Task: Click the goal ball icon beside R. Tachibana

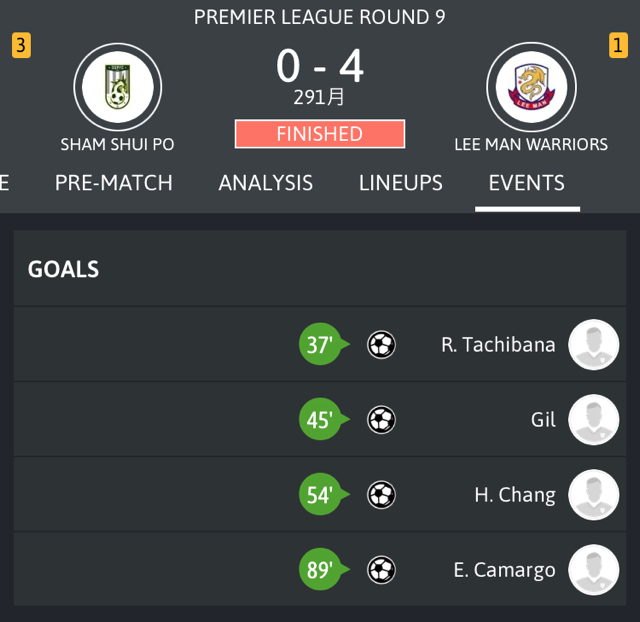Action: click(381, 345)
